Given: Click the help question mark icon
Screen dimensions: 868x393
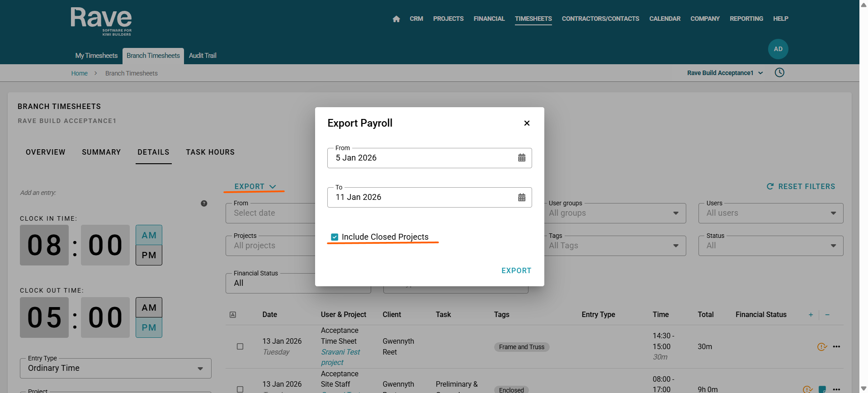Looking at the screenshot, I should coord(204,204).
